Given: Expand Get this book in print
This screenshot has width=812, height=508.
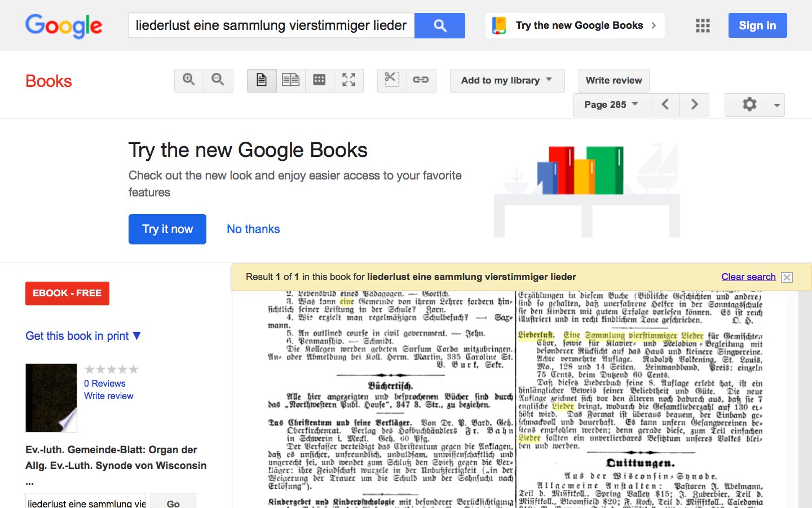Looking at the screenshot, I should tap(83, 336).
